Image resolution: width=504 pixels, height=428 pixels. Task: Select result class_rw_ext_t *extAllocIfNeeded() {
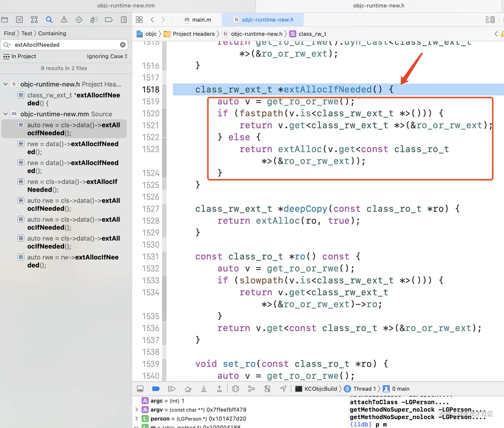tap(69, 99)
